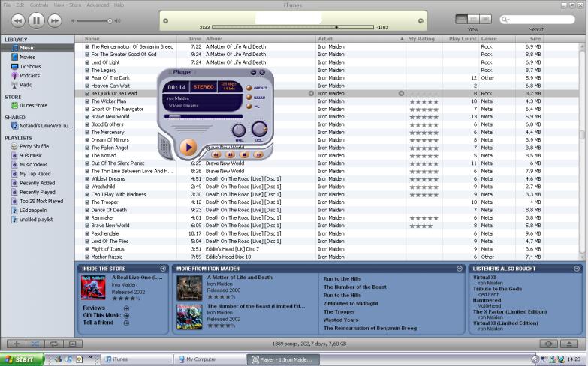Open the View menu
Screen dimensions: 588x366
[x=59, y=4]
